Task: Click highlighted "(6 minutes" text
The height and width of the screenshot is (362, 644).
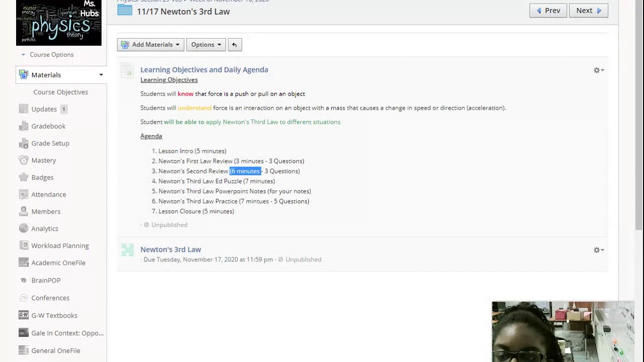Action: 245,171
